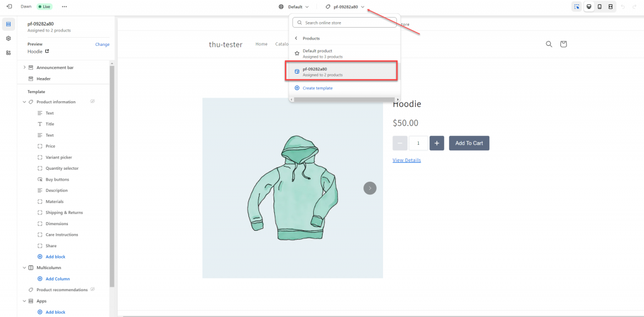Image resolution: width=644 pixels, height=317 pixels.
Task: Toggle visibility of Product information section
Action: coord(92,101)
